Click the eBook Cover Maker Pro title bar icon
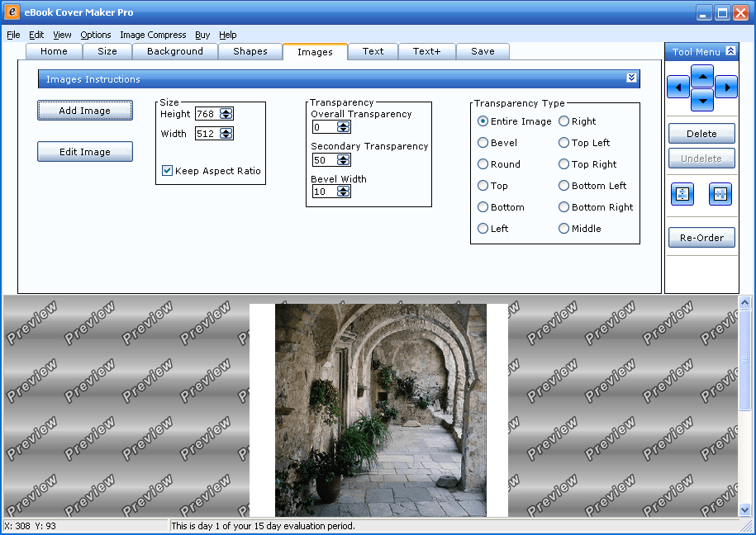Viewport: 756px width, 535px height. click(x=12, y=11)
